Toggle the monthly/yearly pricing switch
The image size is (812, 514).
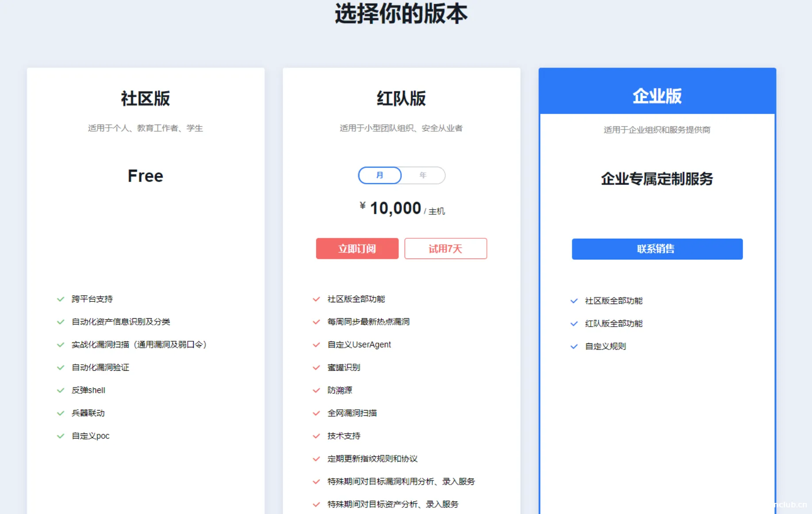(401, 175)
